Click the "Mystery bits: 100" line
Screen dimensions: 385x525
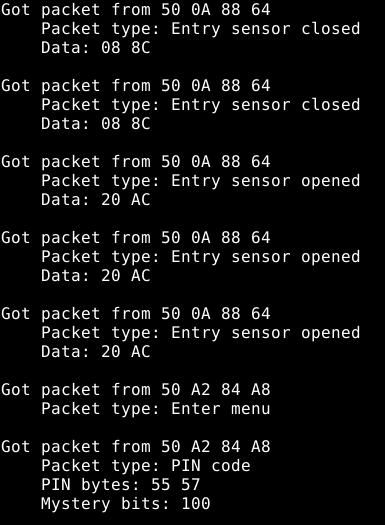pos(126,504)
